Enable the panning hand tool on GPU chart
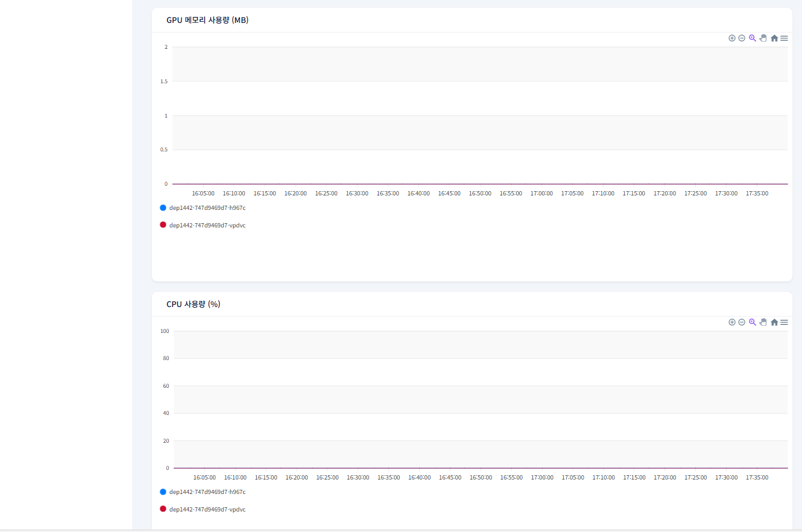The width and height of the screenshot is (802, 532). 763,38
